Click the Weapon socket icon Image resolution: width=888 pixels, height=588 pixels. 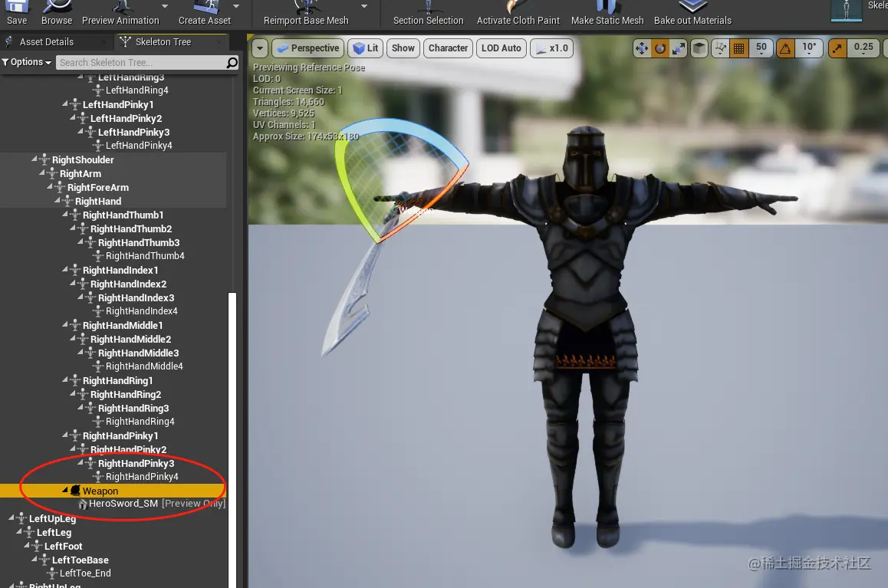75,491
